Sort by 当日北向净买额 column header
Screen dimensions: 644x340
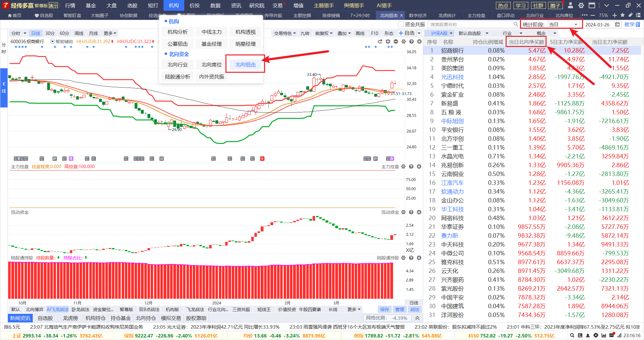tap(526, 42)
